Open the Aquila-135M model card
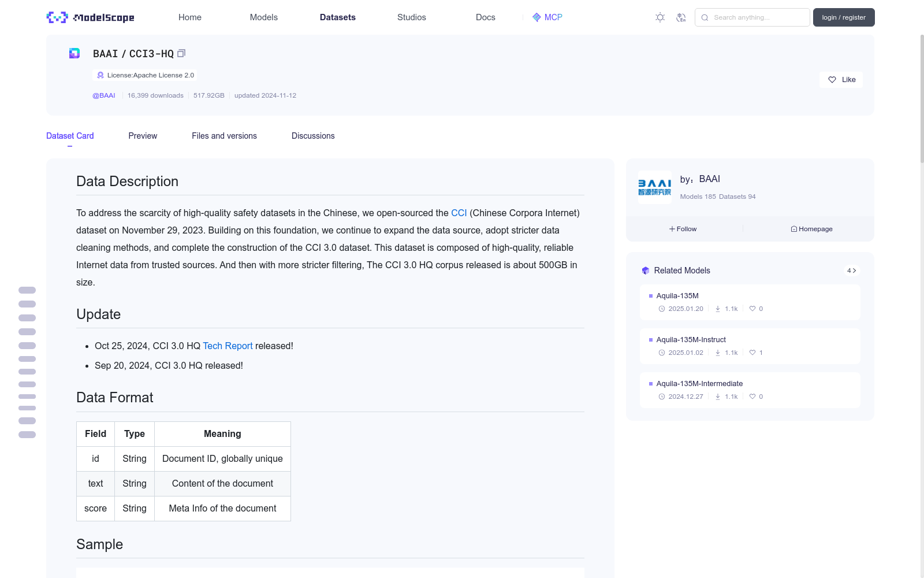924x578 pixels. pyautogui.click(x=750, y=302)
